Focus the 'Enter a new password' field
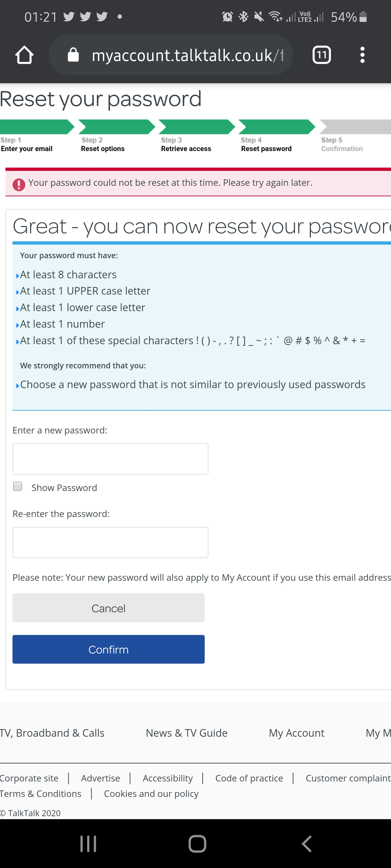Viewport: 391px width, 868px height. click(x=110, y=459)
